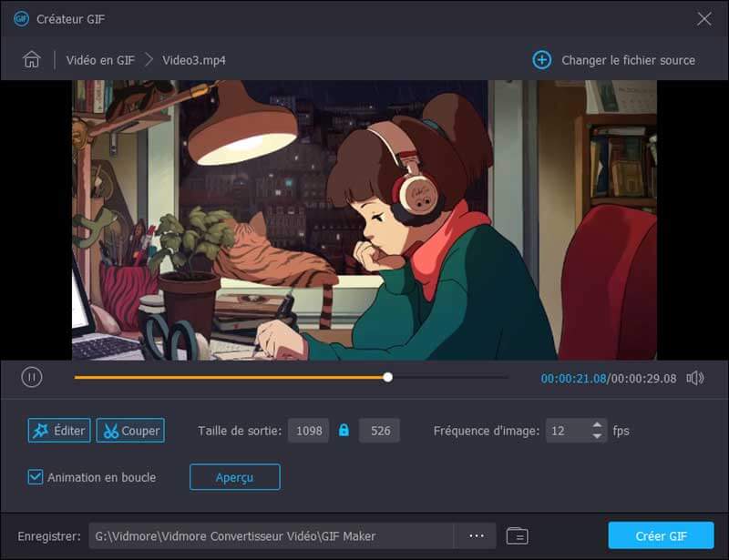Select Vidéo en GIF breadcrumb
This screenshot has width=729, height=560.
pyautogui.click(x=100, y=60)
